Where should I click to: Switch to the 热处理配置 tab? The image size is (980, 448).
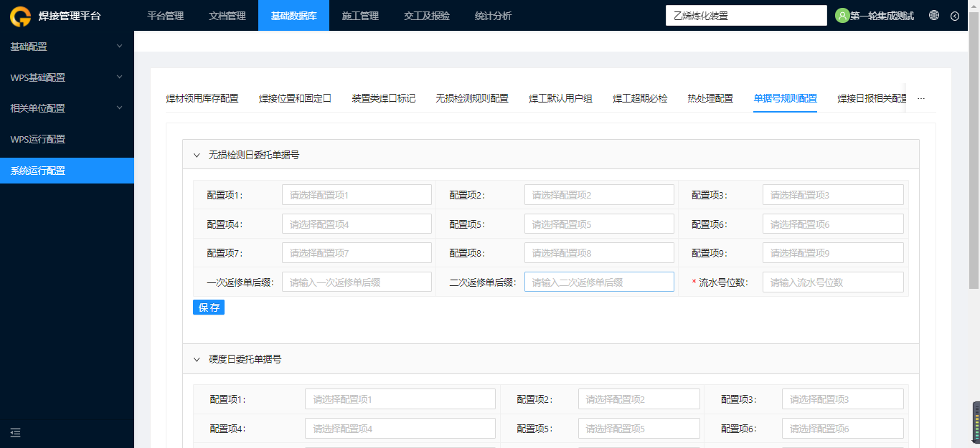[710, 98]
